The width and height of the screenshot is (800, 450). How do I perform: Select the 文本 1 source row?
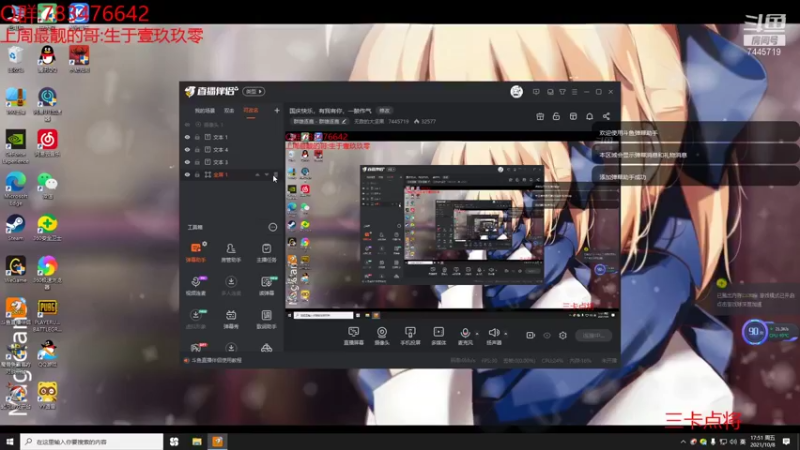click(x=232, y=137)
